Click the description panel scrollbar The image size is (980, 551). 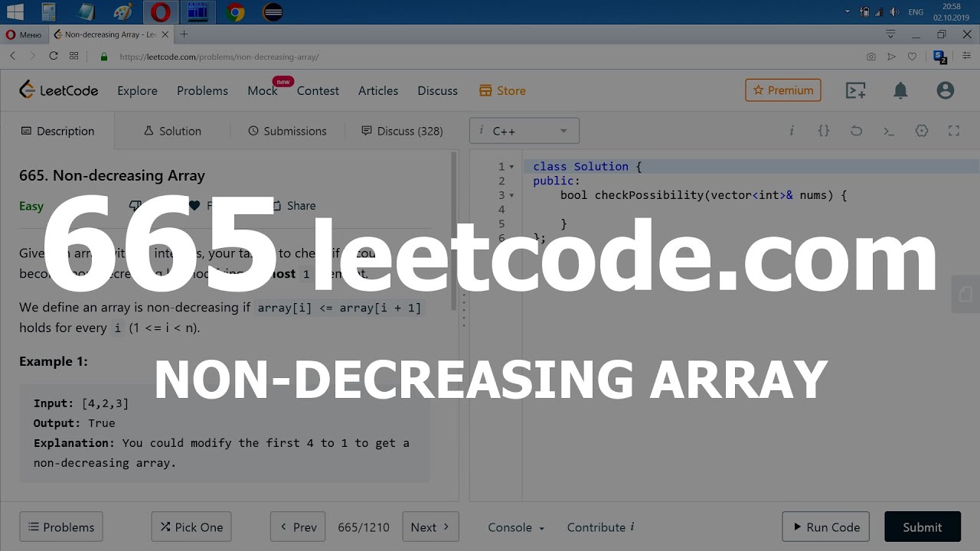pos(454,230)
